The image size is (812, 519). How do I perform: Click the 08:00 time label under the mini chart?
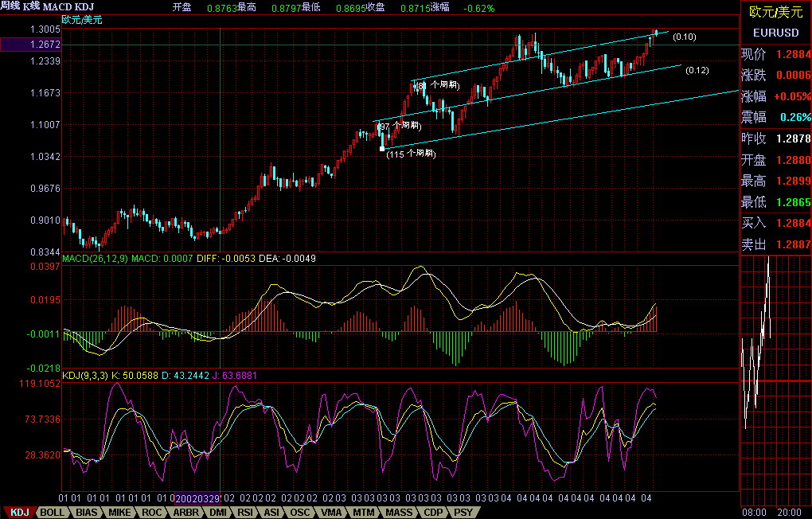point(753,513)
